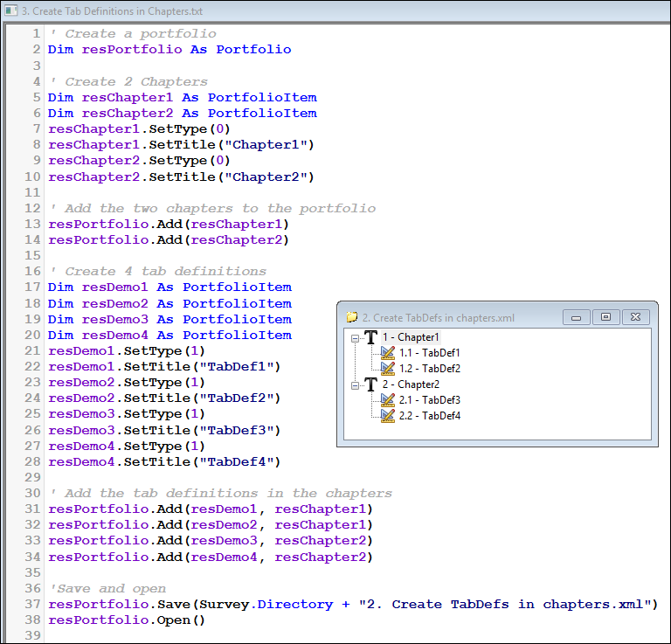Select the 2 - Chapter2 tree item
This screenshot has height=644, width=671.
pos(411,384)
